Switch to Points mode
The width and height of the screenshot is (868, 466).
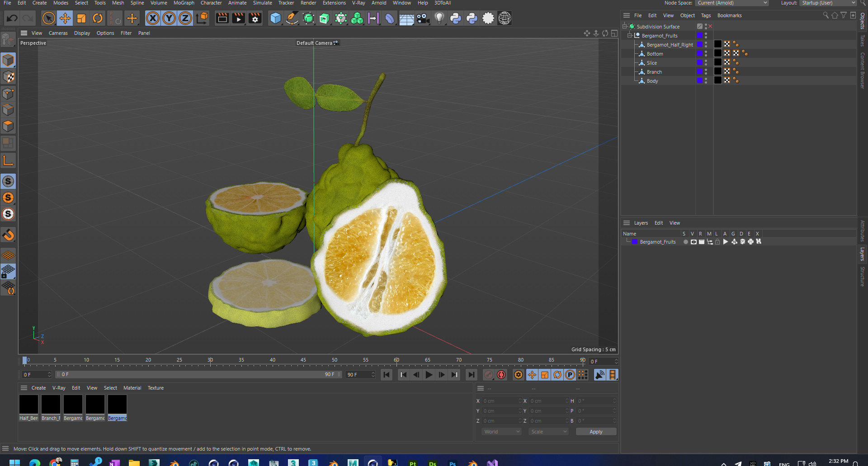click(8, 94)
